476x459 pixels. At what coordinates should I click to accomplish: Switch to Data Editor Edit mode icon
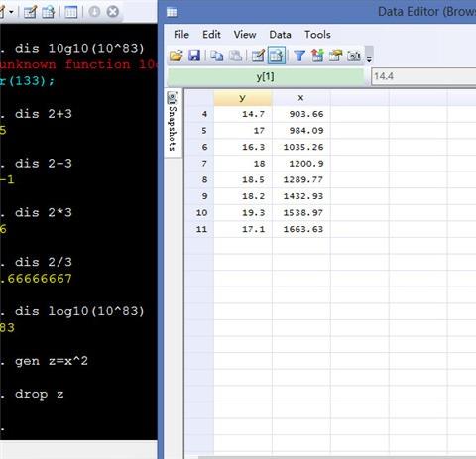[x=258, y=56]
